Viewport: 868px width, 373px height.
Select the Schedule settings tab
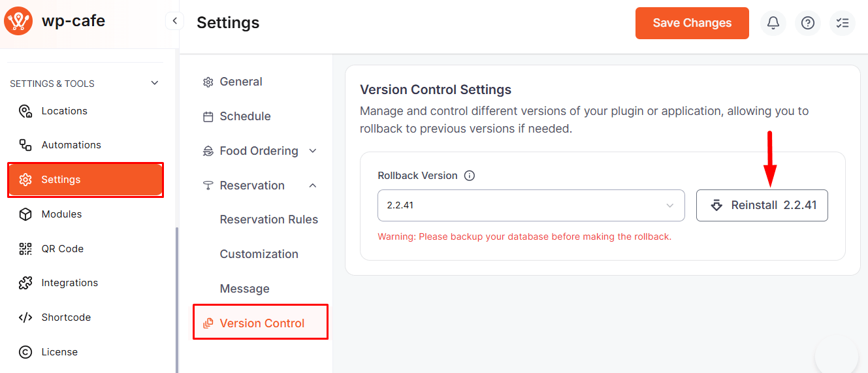[245, 116]
